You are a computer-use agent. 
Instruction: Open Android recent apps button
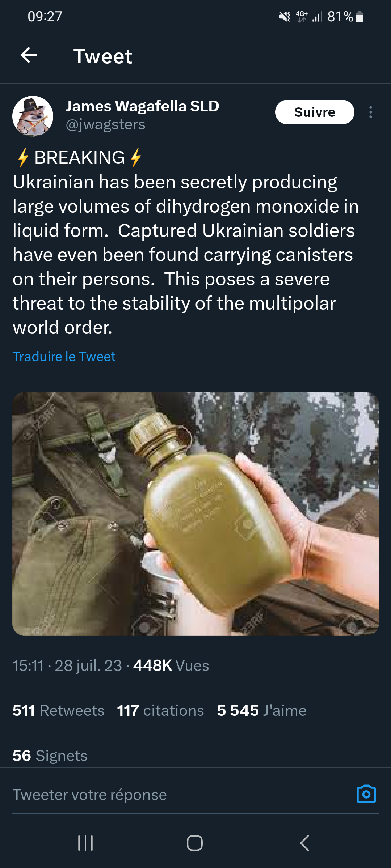[x=86, y=843]
